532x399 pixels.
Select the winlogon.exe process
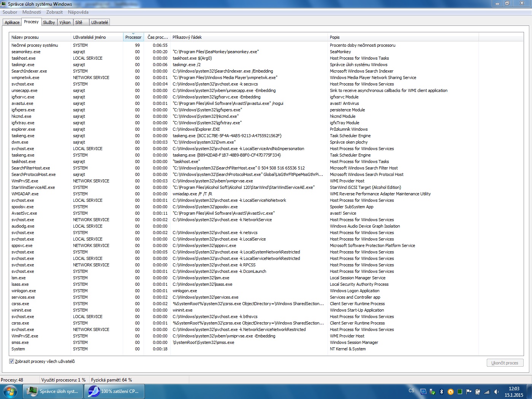(x=266, y=291)
